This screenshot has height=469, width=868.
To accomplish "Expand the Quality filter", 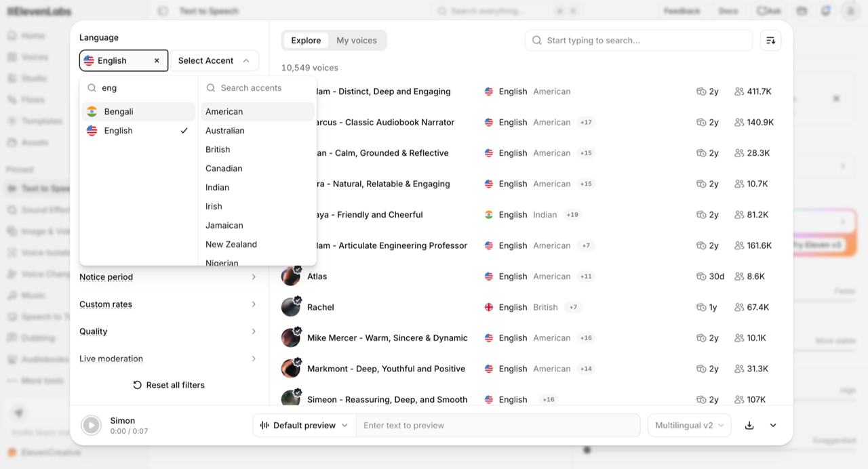I will pyautogui.click(x=168, y=331).
